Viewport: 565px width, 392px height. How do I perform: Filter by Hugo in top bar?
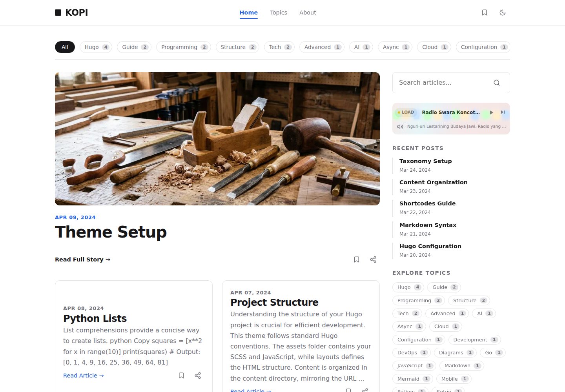coord(96,47)
